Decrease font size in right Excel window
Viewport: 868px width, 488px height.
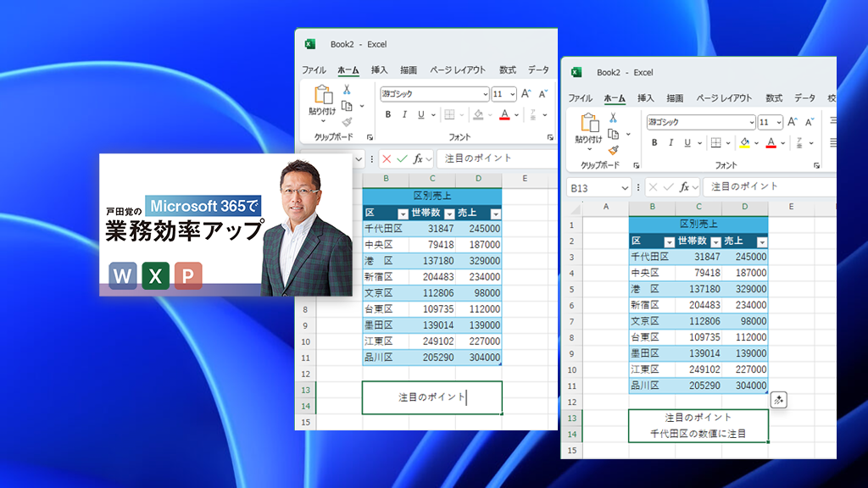click(x=810, y=122)
